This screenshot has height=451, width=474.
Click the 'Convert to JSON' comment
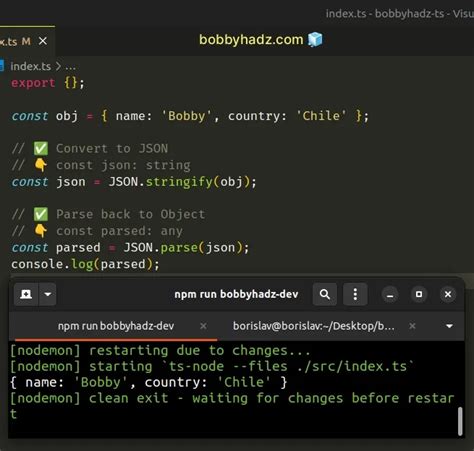coord(112,149)
